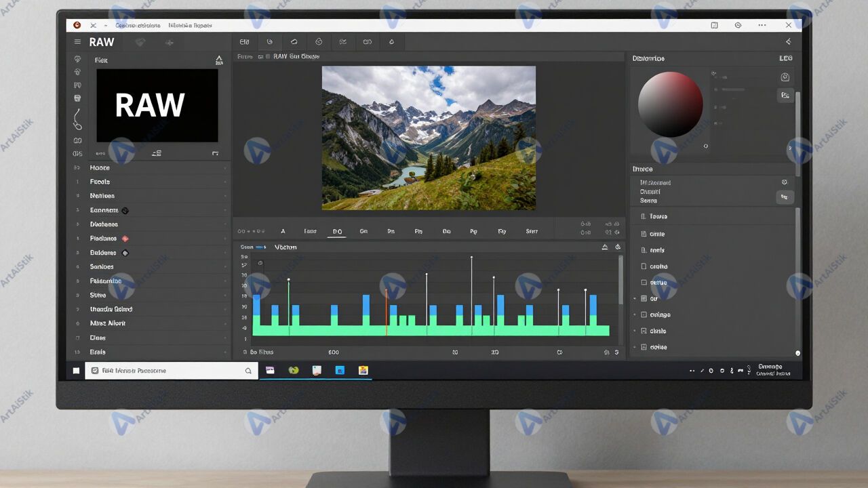Click the triangle icon in histogram panel header
868x488 pixels.
click(x=605, y=247)
